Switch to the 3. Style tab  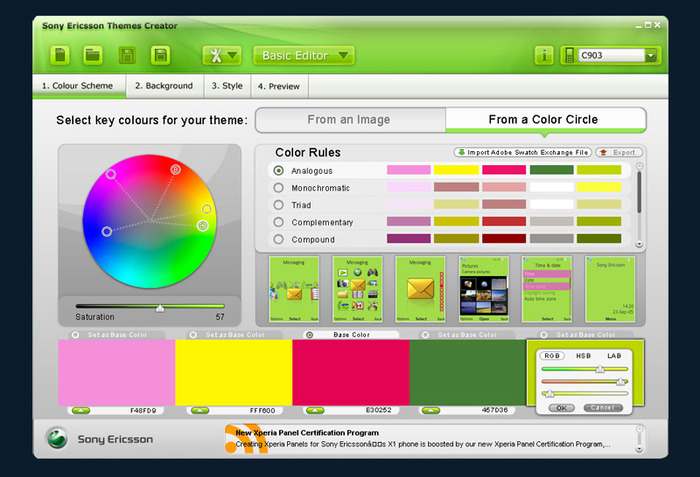[x=227, y=86]
